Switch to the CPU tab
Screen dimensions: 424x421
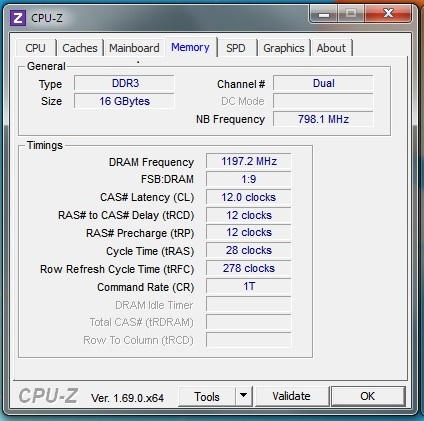pos(35,48)
